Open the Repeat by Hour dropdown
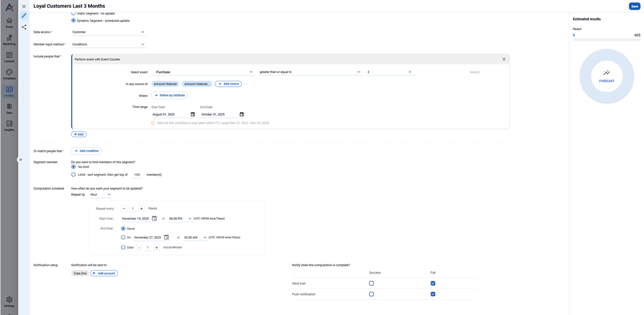Screen dimensions: 644x315 click(101, 195)
